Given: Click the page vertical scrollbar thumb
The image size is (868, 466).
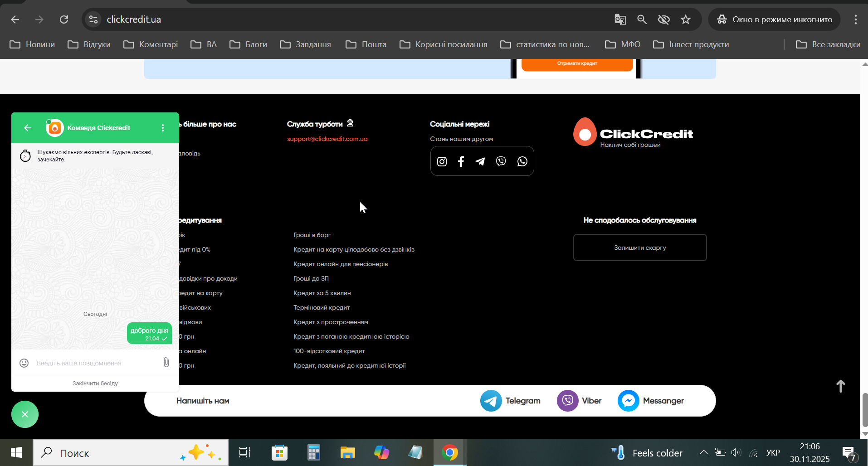Looking at the screenshot, I should click(865, 410).
